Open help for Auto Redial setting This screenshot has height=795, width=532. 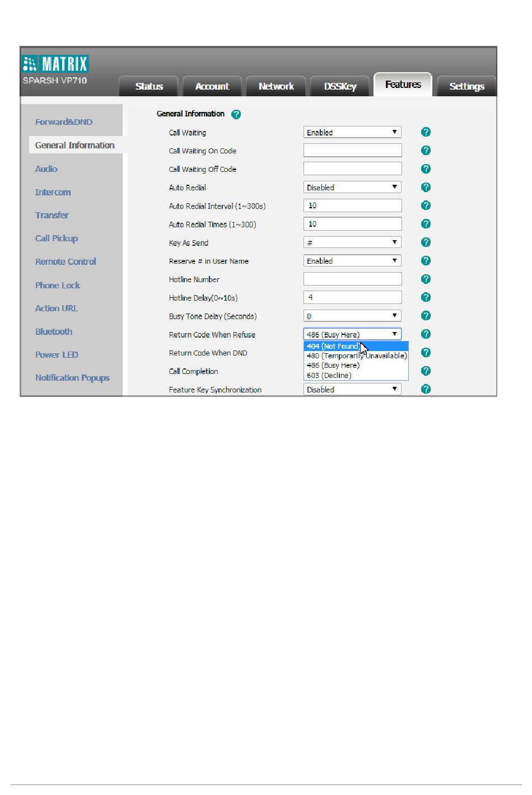tap(426, 187)
